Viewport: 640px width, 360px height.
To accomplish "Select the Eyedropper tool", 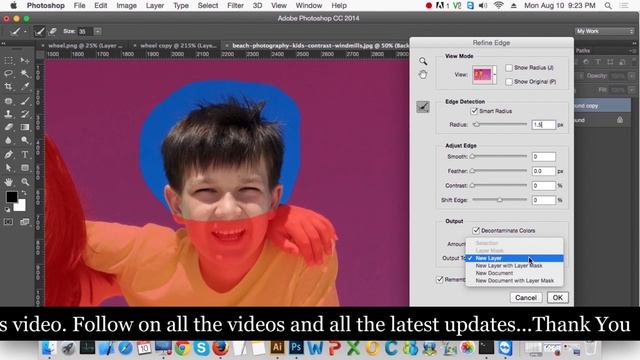I will coord(25,87).
